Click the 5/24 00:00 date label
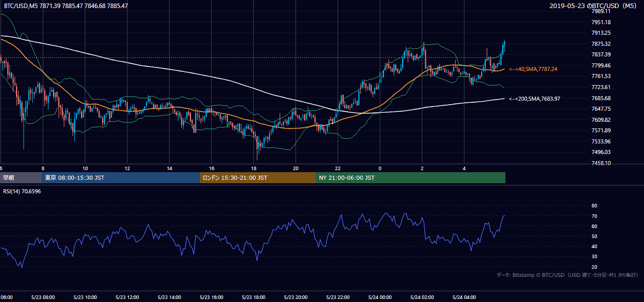This screenshot has width=644, height=302. tap(380, 297)
